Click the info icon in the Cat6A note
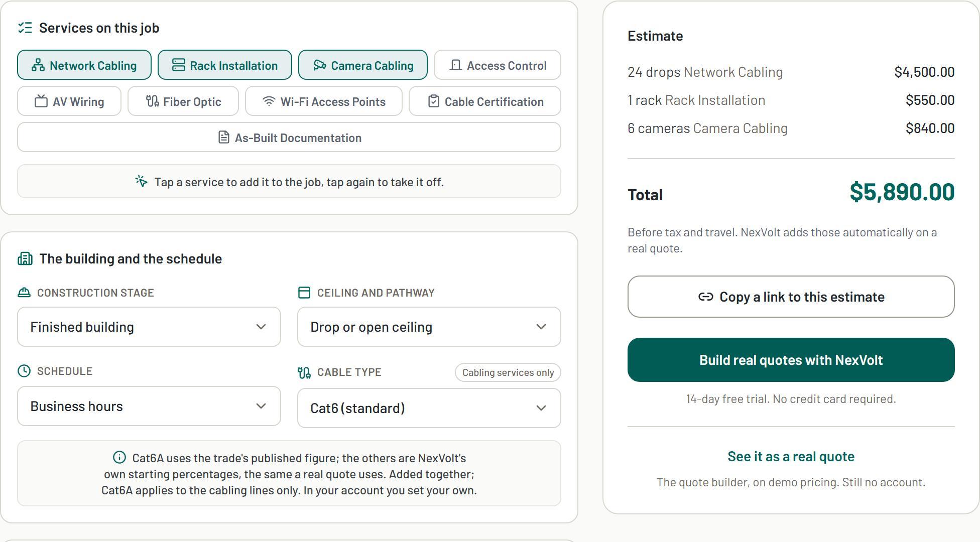 pos(119,458)
